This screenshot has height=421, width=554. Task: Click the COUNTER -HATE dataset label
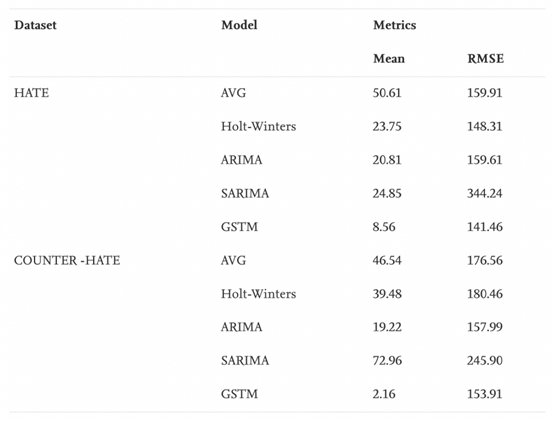[67, 260]
